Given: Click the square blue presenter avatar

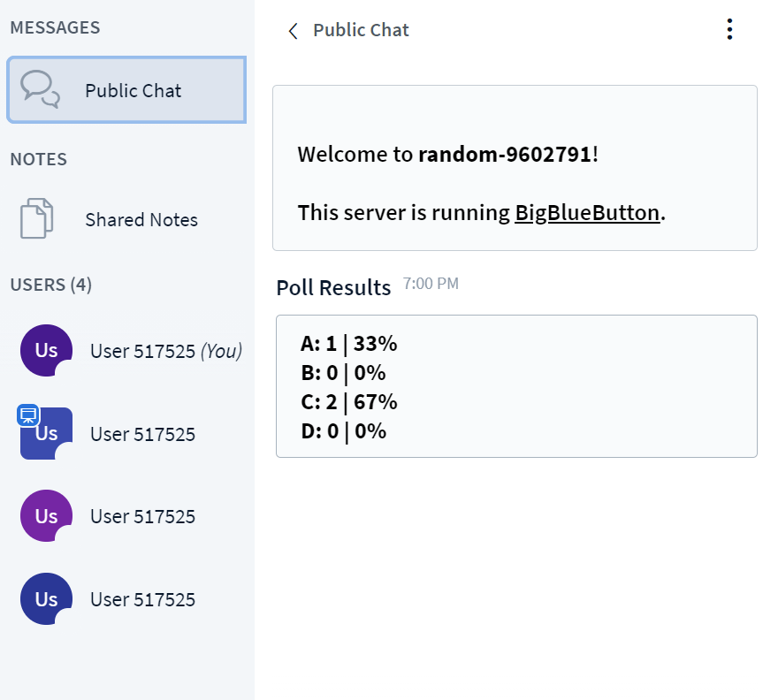Looking at the screenshot, I should (x=47, y=434).
